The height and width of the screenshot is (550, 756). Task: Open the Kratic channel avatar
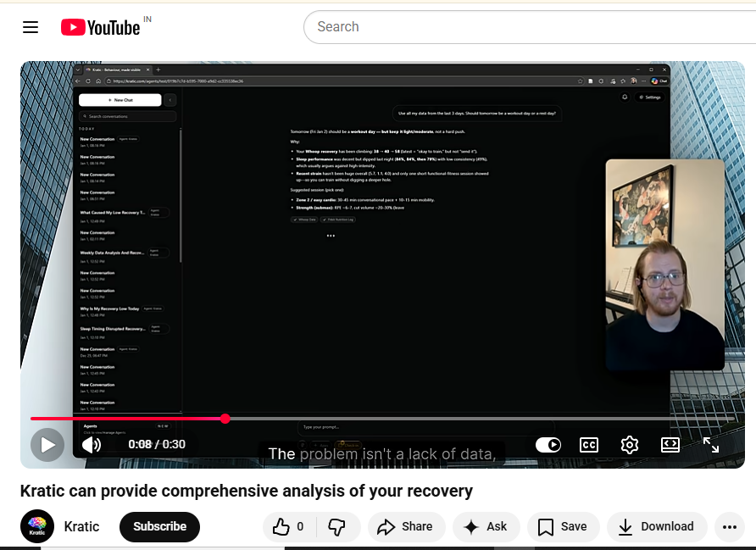37,526
